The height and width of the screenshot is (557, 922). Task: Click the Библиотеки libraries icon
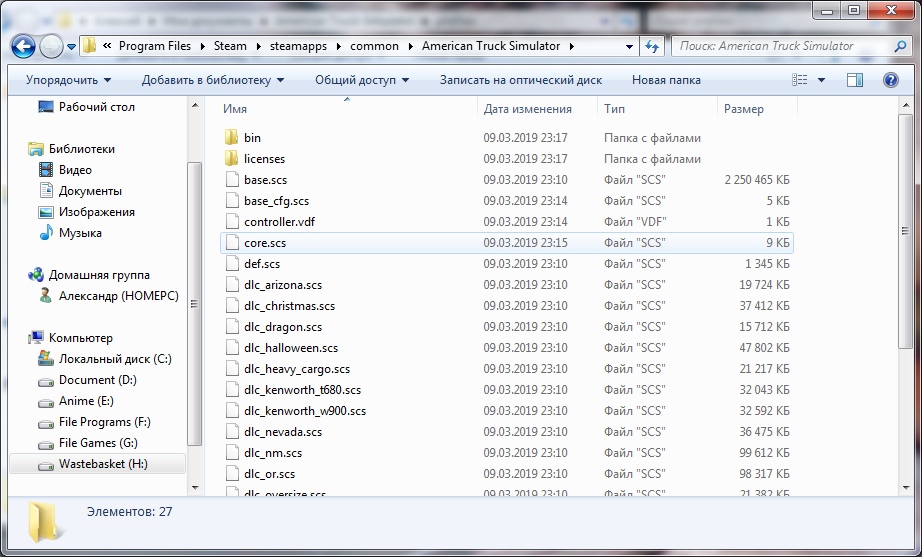click(36, 149)
